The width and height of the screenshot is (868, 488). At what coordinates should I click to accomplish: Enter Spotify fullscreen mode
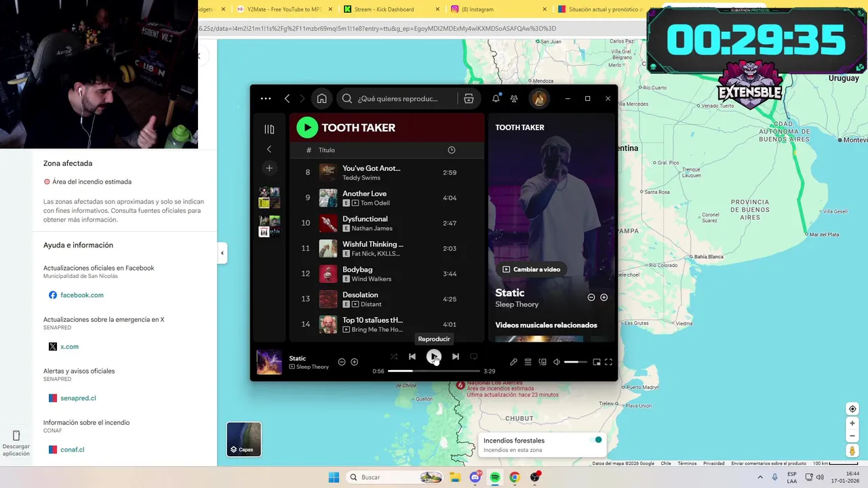tap(608, 362)
